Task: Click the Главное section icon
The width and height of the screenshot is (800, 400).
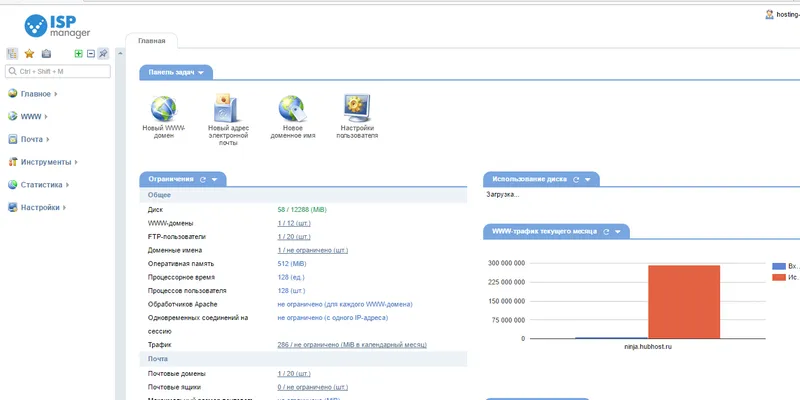Action: tap(13, 94)
